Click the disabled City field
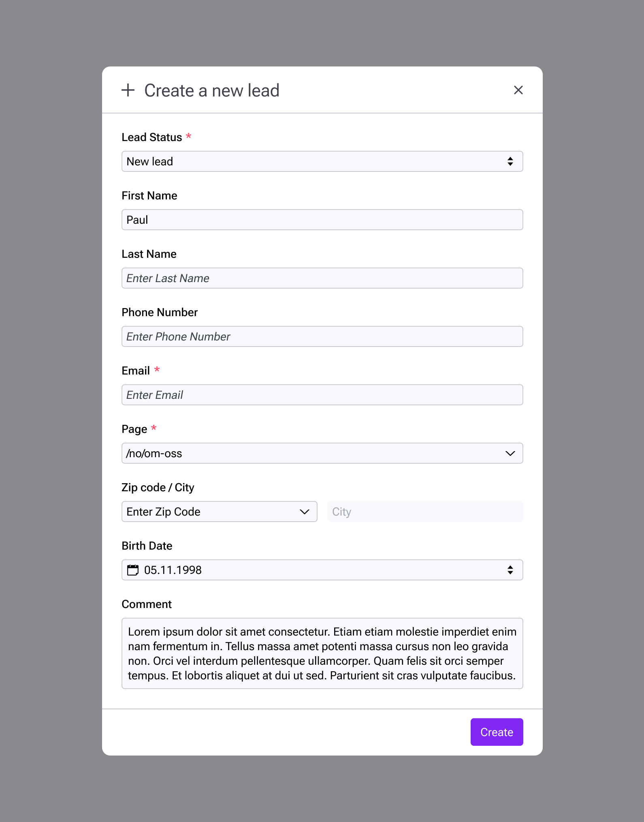The width and height of the screenshot is (644, 822). pos(425,512)
